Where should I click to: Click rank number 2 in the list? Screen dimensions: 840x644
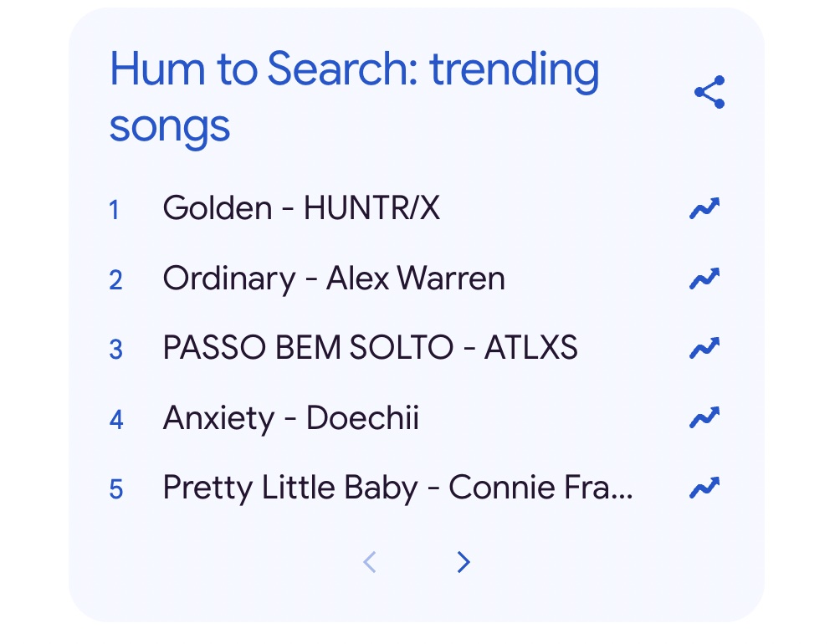[x=115, y=279]
